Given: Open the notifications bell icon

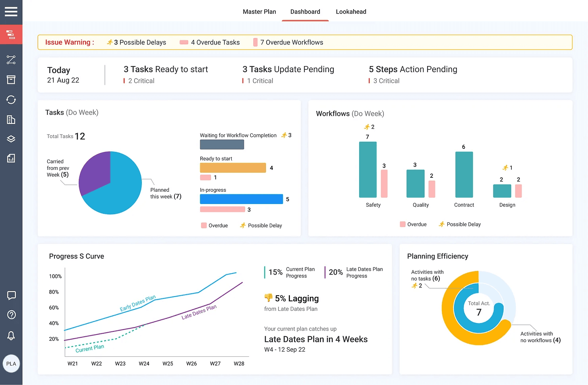Looking at the screenshot, I should [11, 335].
